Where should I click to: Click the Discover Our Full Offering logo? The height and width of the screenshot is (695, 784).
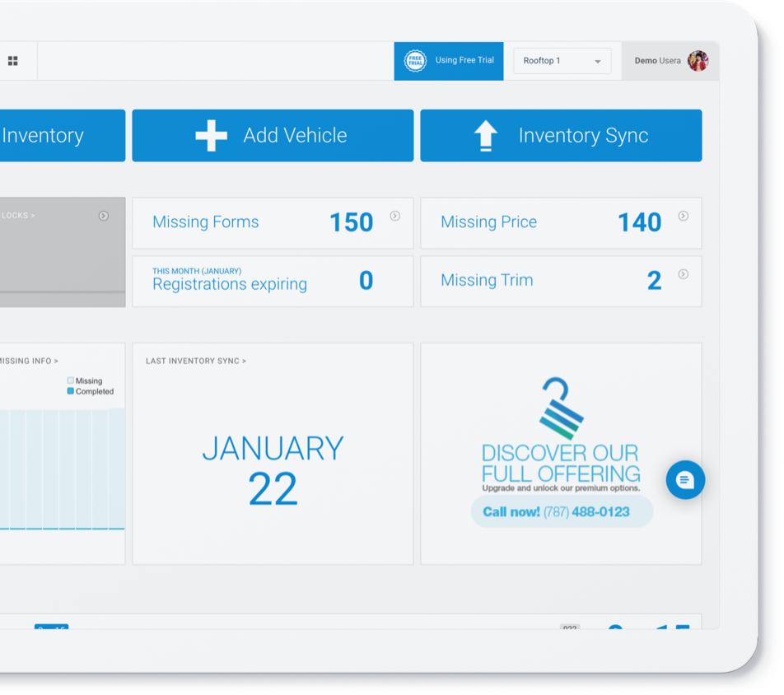(561, 408)
